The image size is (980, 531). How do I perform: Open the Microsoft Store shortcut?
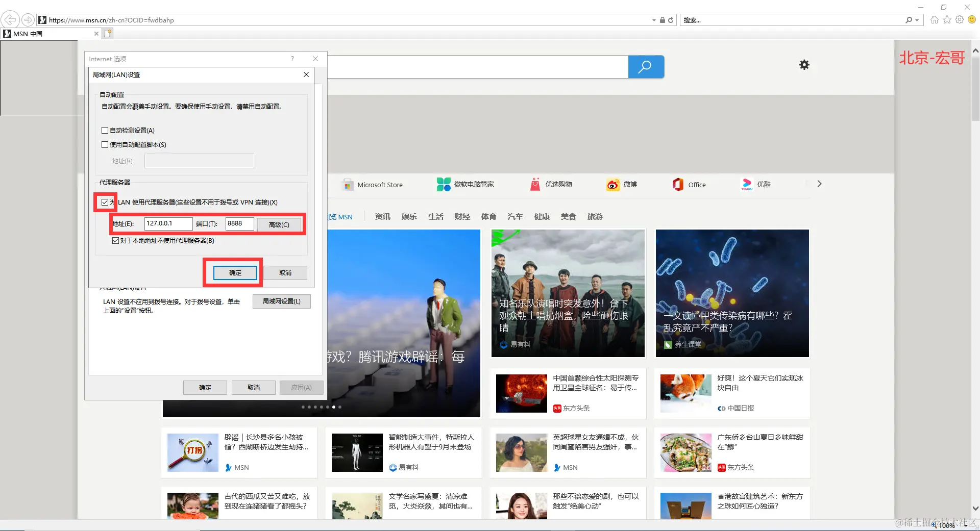click(373, 185)
